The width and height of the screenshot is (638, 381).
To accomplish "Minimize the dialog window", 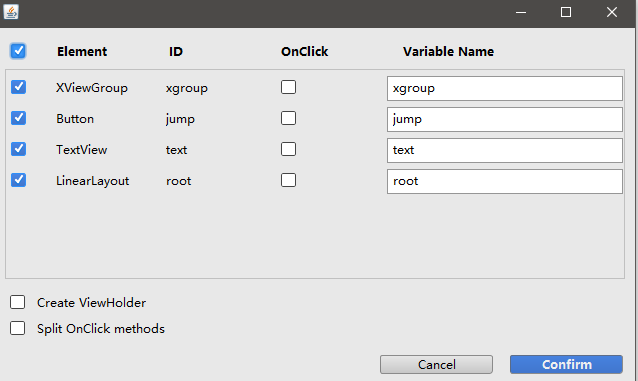I will click(521, 12).
